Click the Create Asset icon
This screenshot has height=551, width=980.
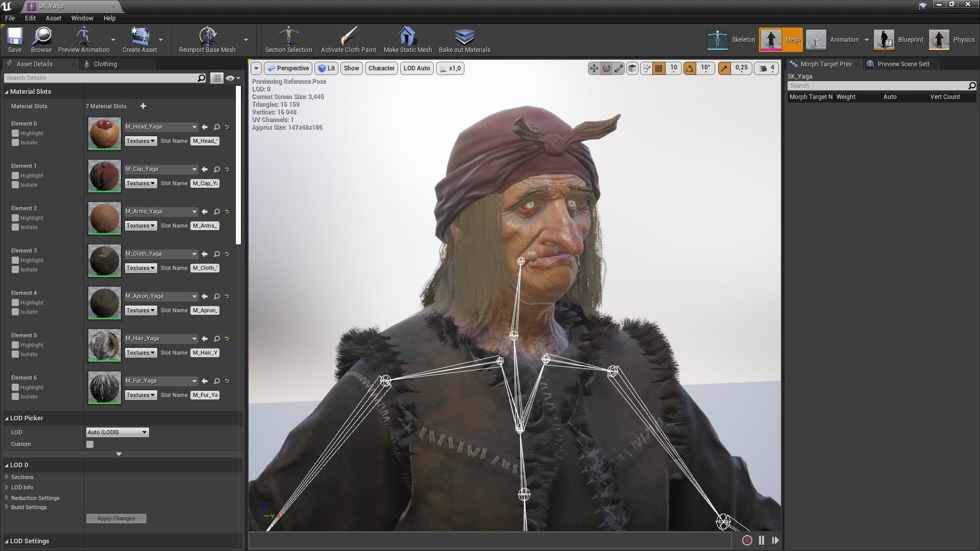(139, 37)
